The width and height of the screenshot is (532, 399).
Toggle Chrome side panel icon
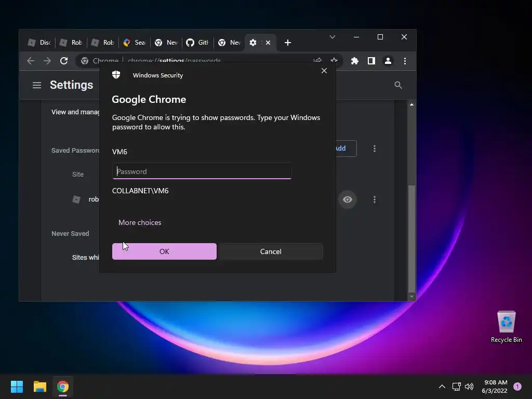pos(371,61)
